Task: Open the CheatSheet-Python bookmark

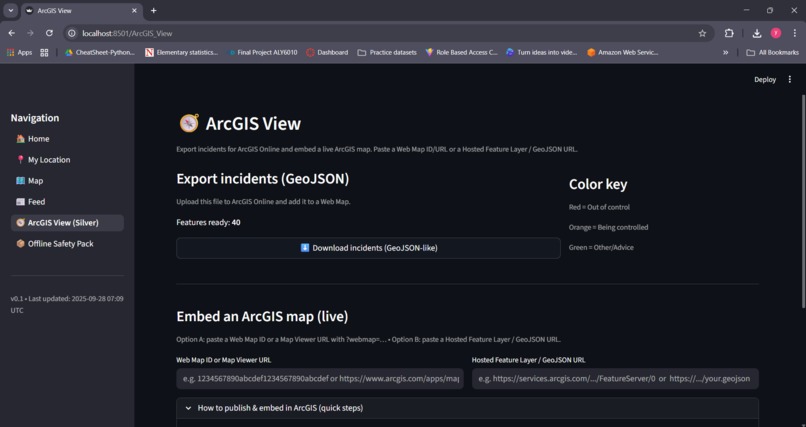Action: [100, 52]
